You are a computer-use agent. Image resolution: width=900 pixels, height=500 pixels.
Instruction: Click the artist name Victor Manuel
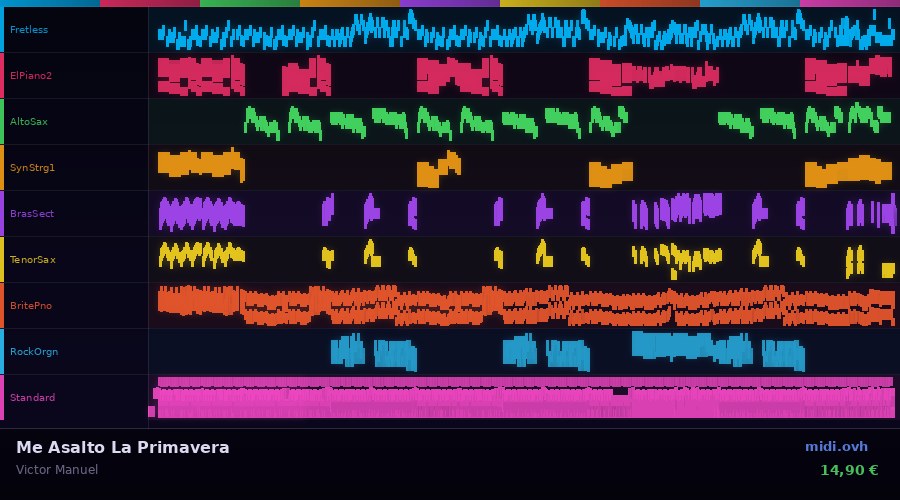(x=57, y=470)
